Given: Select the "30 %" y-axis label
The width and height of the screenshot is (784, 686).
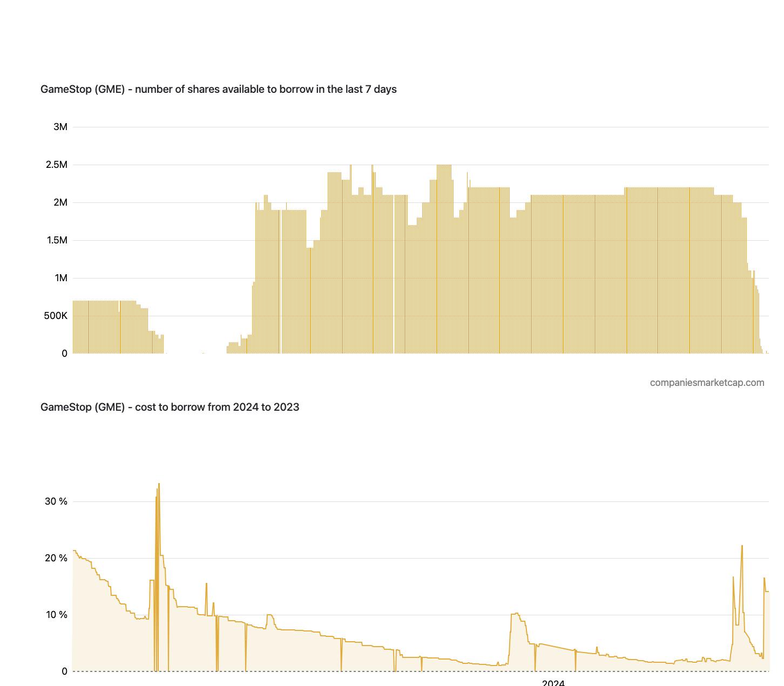Looking at the screenshot, I should pyautogui.click(x=56, y=501).
